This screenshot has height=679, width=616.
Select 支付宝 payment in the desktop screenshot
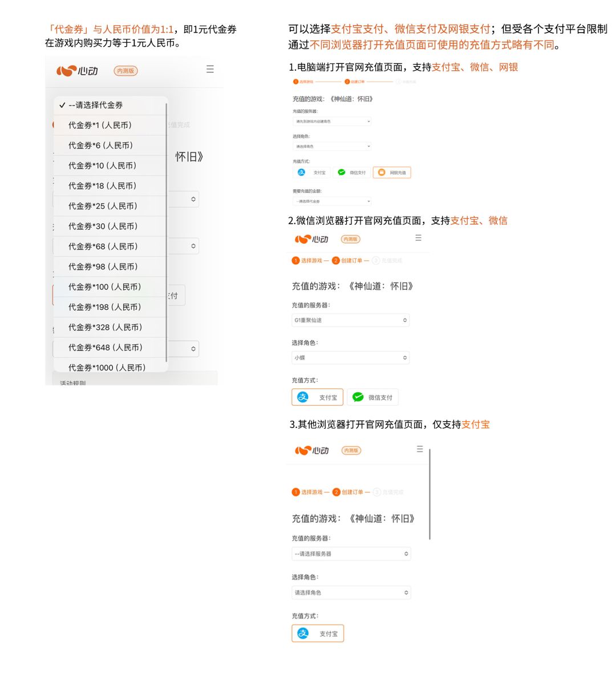click(311, 172)
